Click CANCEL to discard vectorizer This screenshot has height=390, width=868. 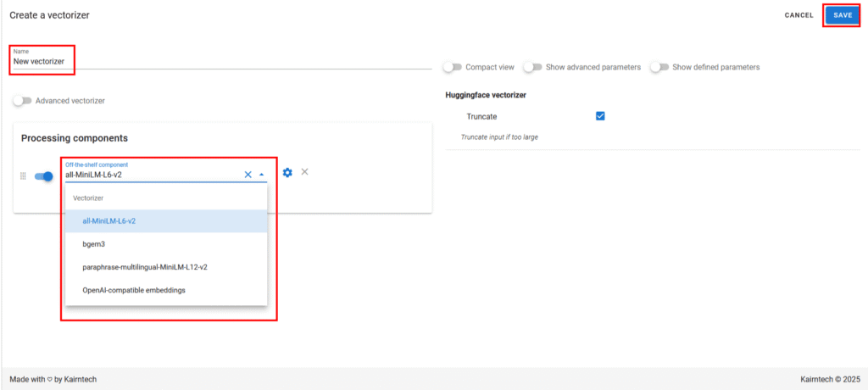(x=798, y=15)
